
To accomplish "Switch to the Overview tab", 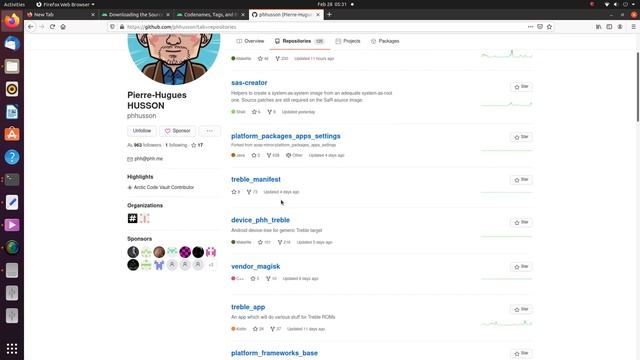I will click(x=250, y=41).
